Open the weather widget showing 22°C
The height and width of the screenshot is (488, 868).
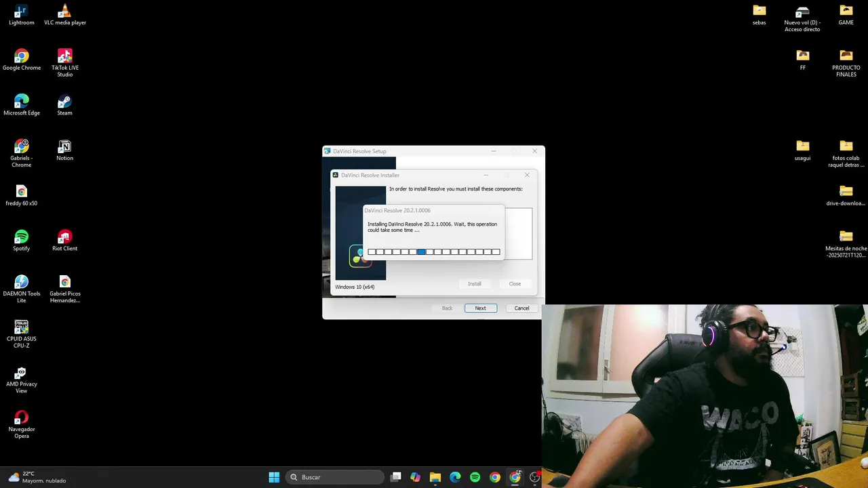37,477
